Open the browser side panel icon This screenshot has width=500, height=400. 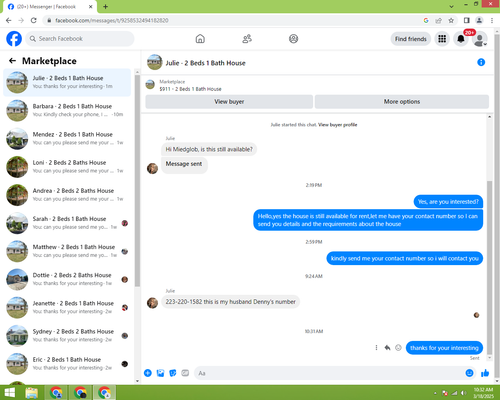coord(467,20)
